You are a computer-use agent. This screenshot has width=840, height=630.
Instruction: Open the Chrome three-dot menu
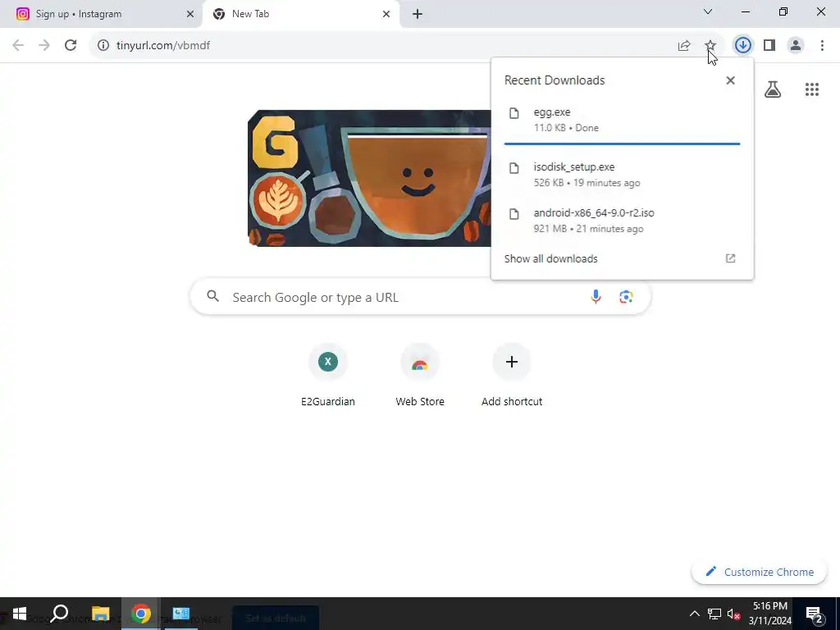(x=822, y=45)
